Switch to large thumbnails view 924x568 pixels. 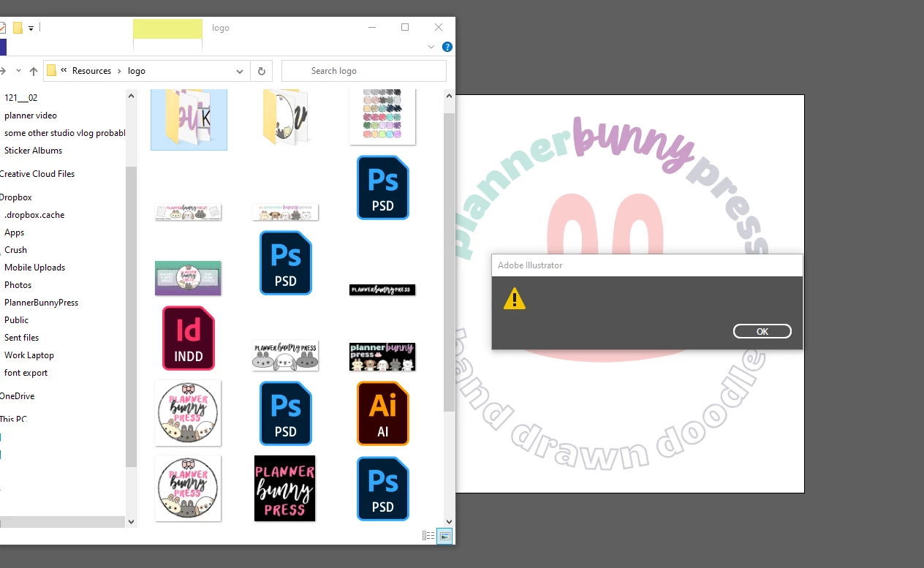pos(444,536)
